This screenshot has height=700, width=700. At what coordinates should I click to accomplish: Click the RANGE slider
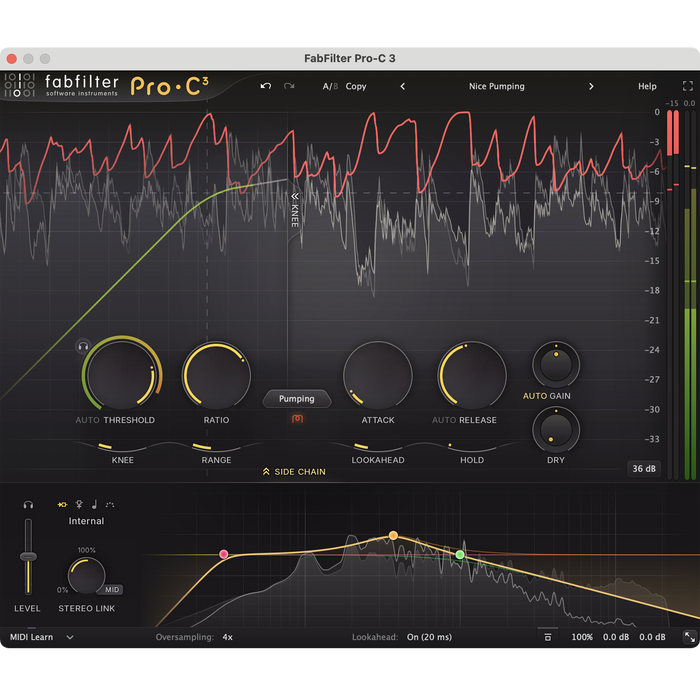(x=217, y=447)
